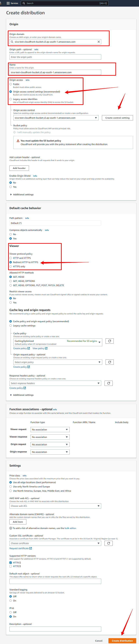Refresh the response headers policy list
This screenshot has height=644, width=139.
tap(108, 383)
